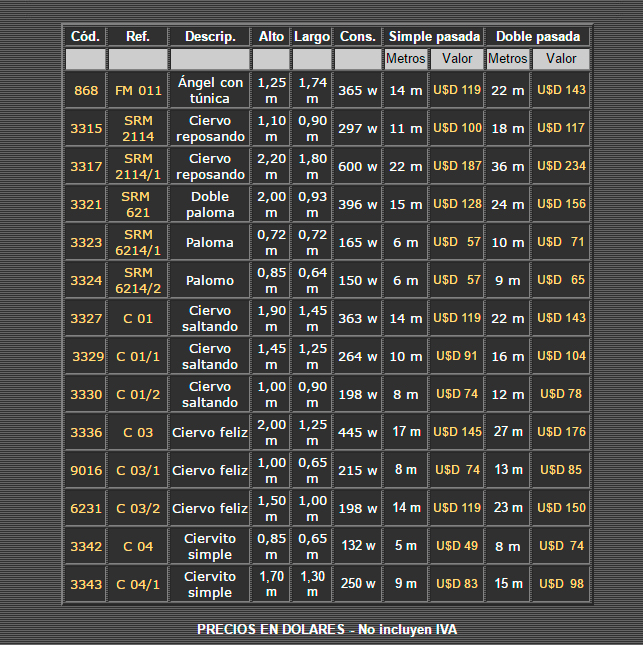This screenshot has height=645, width=643.
Task: Select reference SRM 6214/2
Action: [x=138, y=280]
